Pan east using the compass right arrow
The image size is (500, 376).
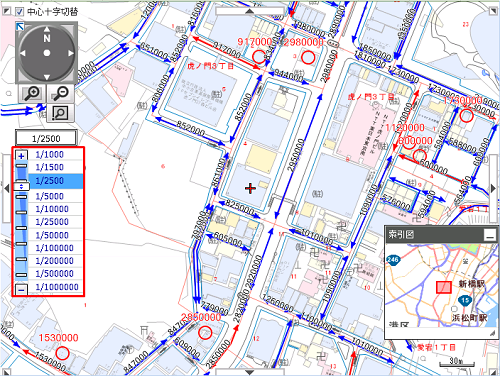[x=71, y=53]
